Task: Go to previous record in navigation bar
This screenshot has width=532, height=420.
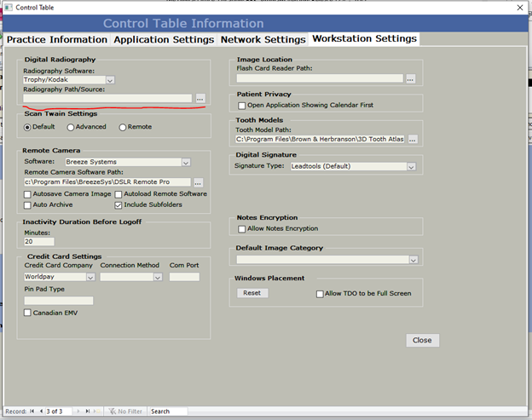Action: (x=42, y=411)
